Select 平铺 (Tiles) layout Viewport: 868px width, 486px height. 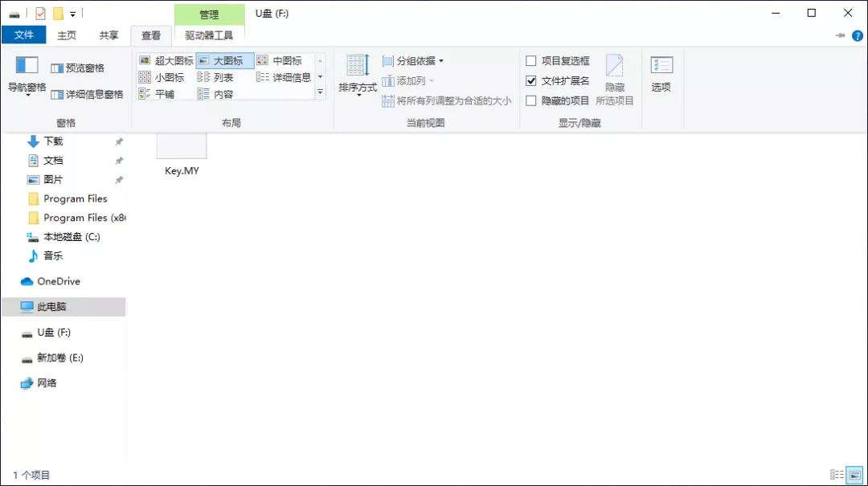[166, 93]
